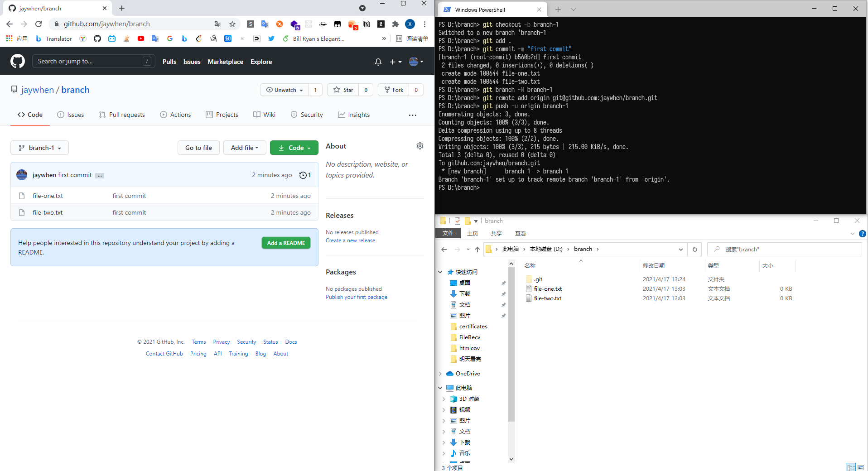Open Explorer help question mark
This screenshot has width=868, height=471.
point(863,234)
